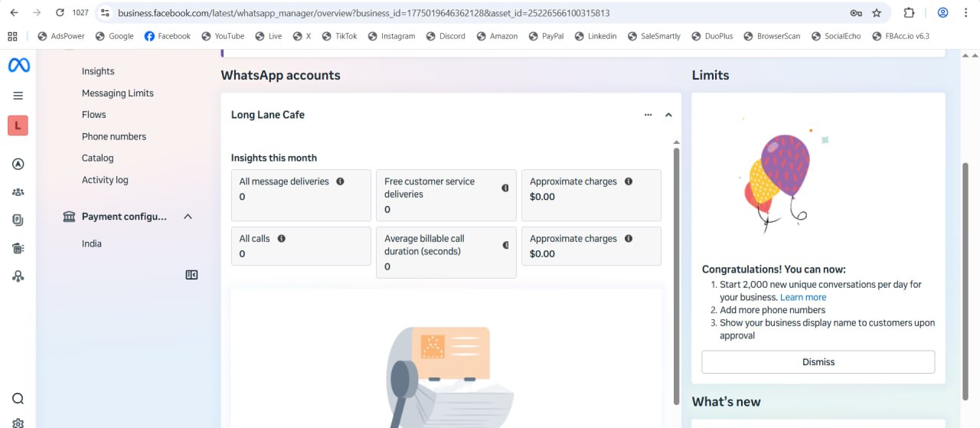The image size is (980, 428).
Task: Open the connected-nodes icon in sidebar
Action: tap(18, 276)
